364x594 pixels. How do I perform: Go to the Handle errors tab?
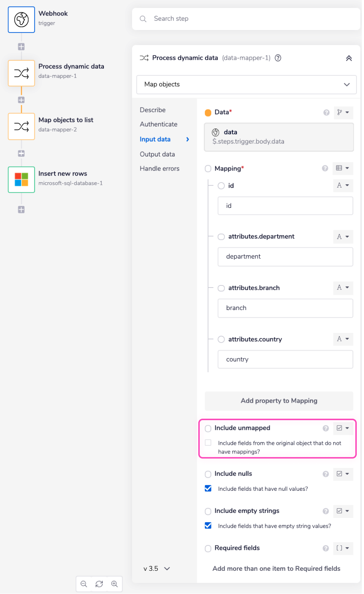[160, 168]
